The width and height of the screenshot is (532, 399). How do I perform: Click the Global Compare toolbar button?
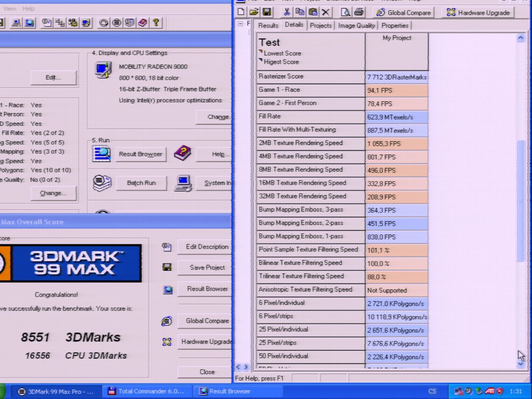coord(403,12)
